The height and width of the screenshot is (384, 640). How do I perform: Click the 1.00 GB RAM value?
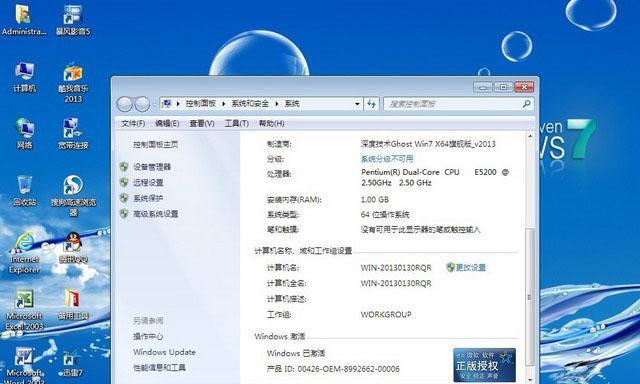[x=375, y=200]
